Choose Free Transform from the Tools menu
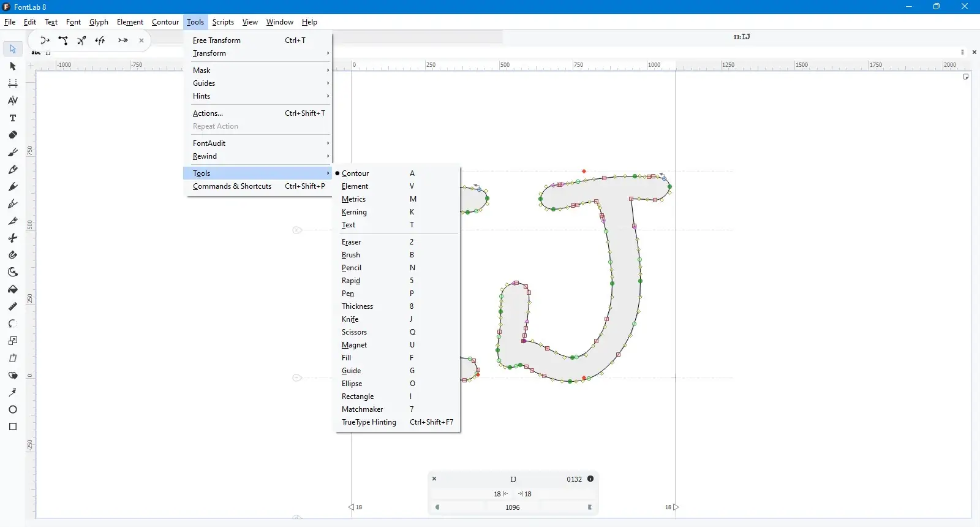 (258, 40)
